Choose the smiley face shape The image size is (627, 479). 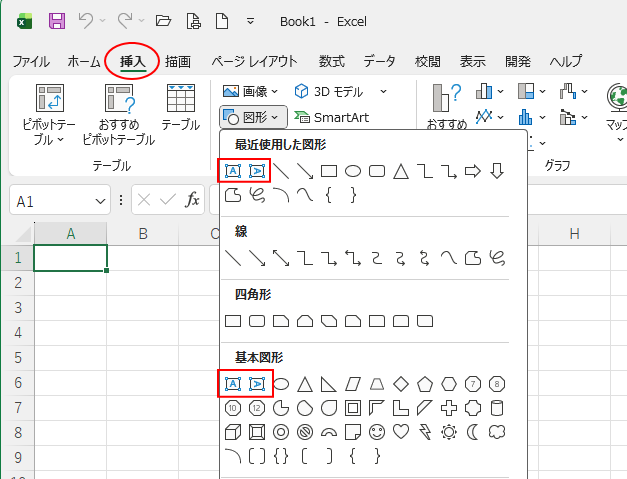point(377,432)
